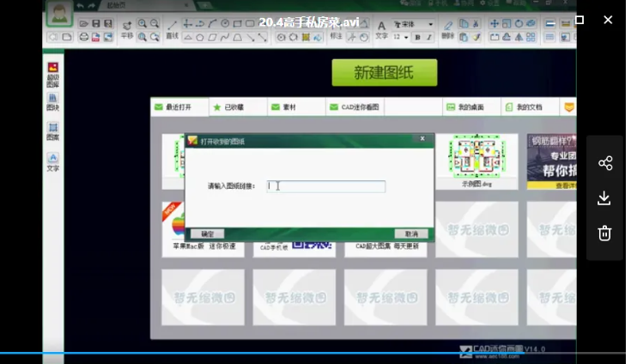Open 超级图库 in left sidebar

(52, 75)
